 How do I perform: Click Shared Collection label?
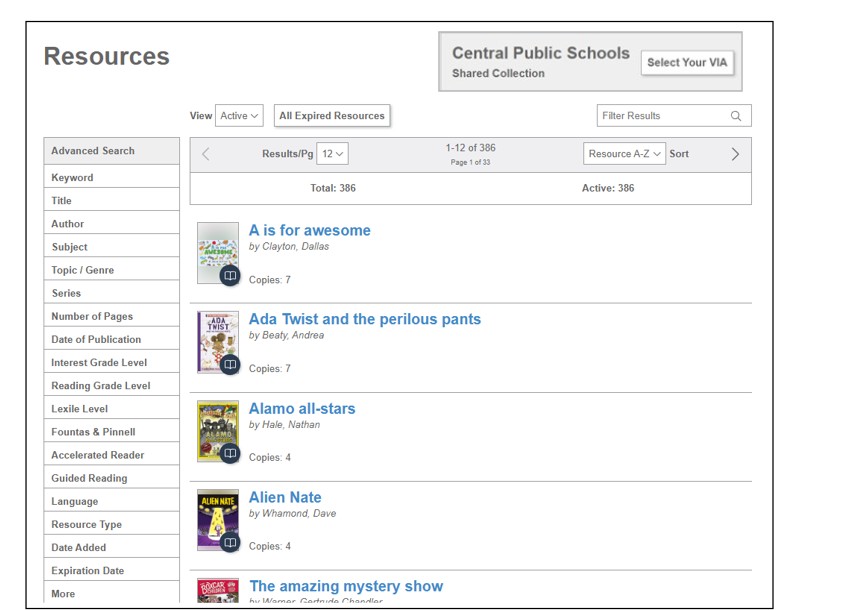[x=498, y=73]
